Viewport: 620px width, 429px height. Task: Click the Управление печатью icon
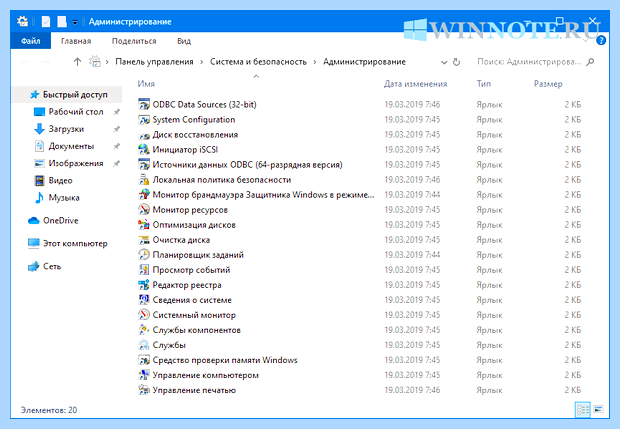point(144,390)
